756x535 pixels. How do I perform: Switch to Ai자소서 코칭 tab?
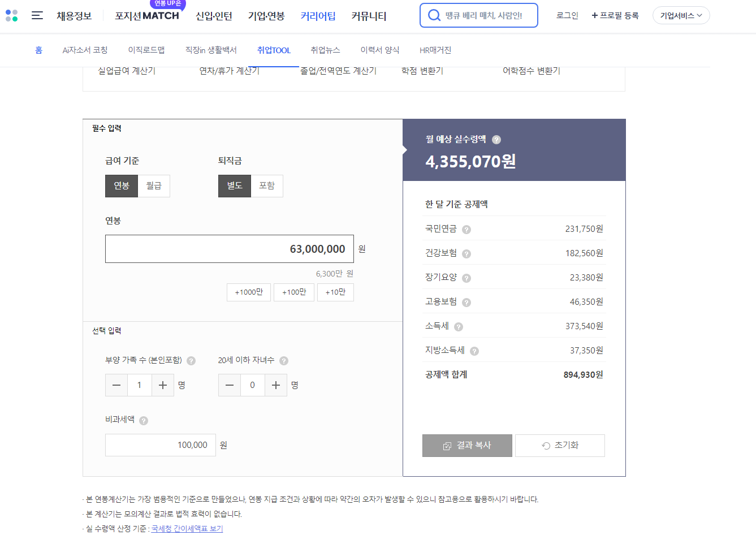pos(85,50)
